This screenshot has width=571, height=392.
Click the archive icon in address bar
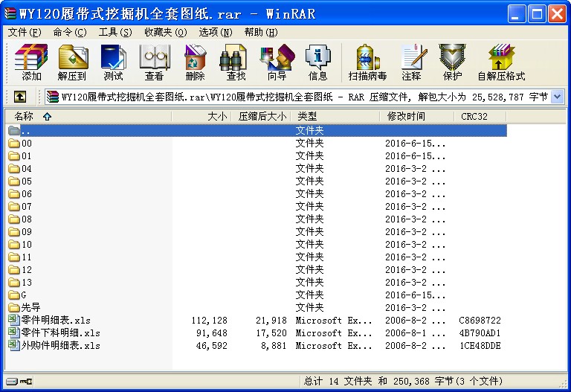coord(53,97)
